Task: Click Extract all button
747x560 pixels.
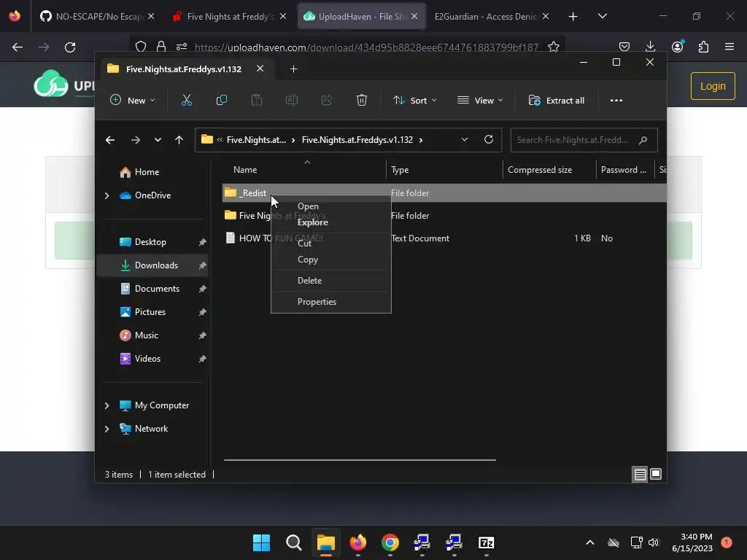Action: pyautogui.click(x=556, y=101)
